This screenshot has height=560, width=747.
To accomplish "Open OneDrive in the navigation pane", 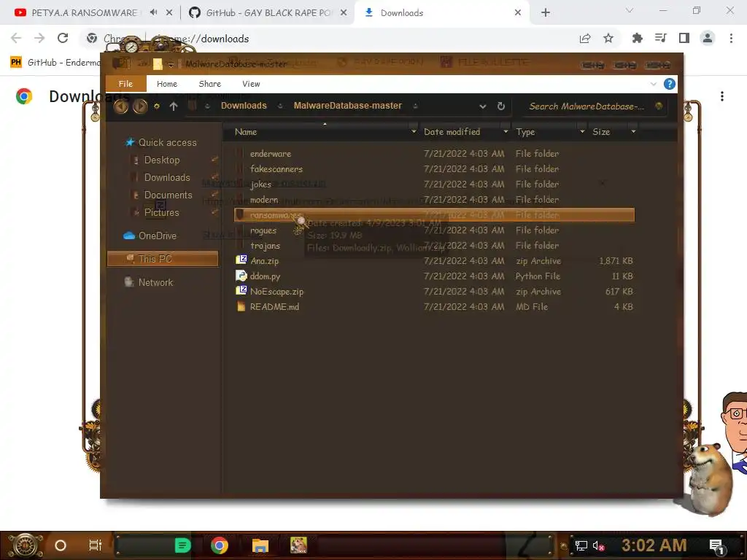I will 158,236.
